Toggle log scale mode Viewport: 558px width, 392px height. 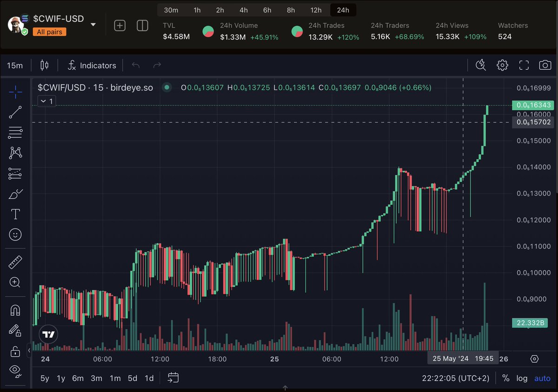(x=522, y=378)
